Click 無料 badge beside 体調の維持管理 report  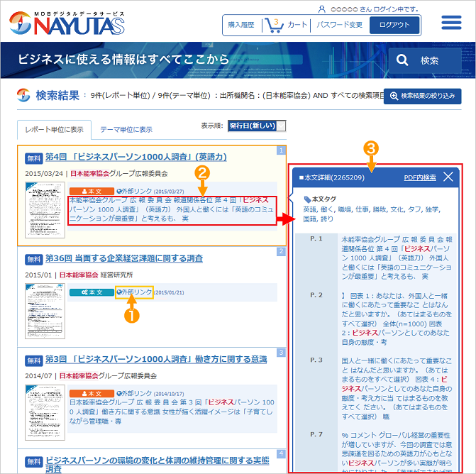coord(34,462)
